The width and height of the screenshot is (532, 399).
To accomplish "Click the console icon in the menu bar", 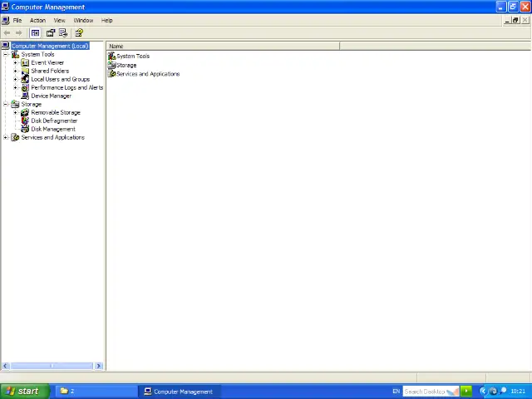I will point(6,20).
